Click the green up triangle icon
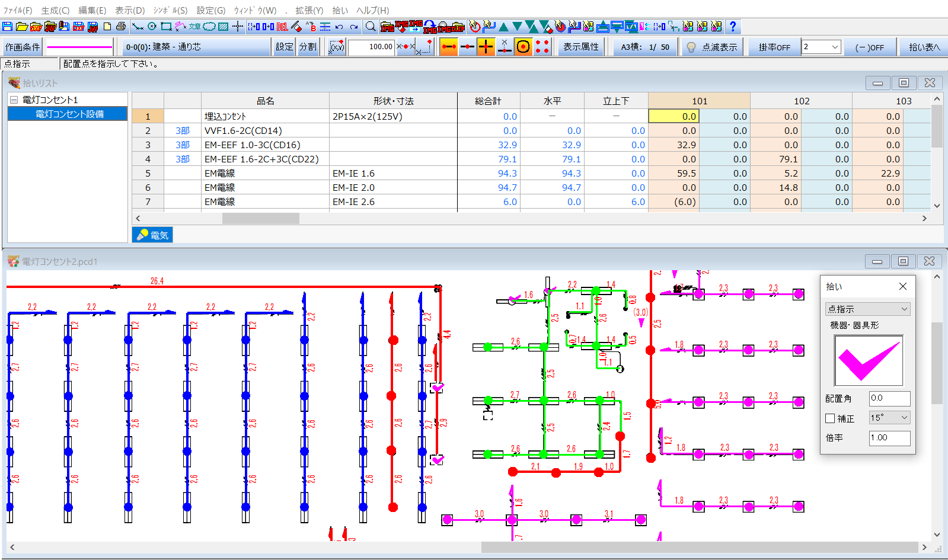The width and height of the screenshot is (948, 560). pyautogui.click(x=503, y=27)
